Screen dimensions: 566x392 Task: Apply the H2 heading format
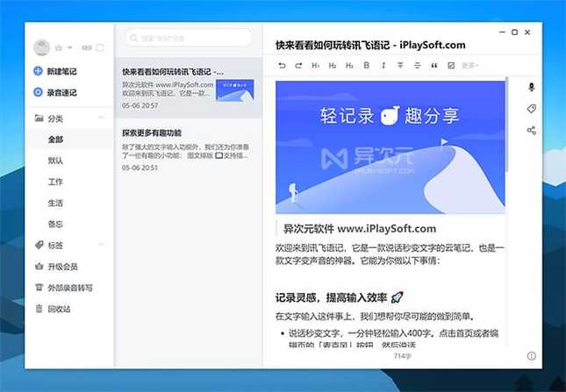333,65
